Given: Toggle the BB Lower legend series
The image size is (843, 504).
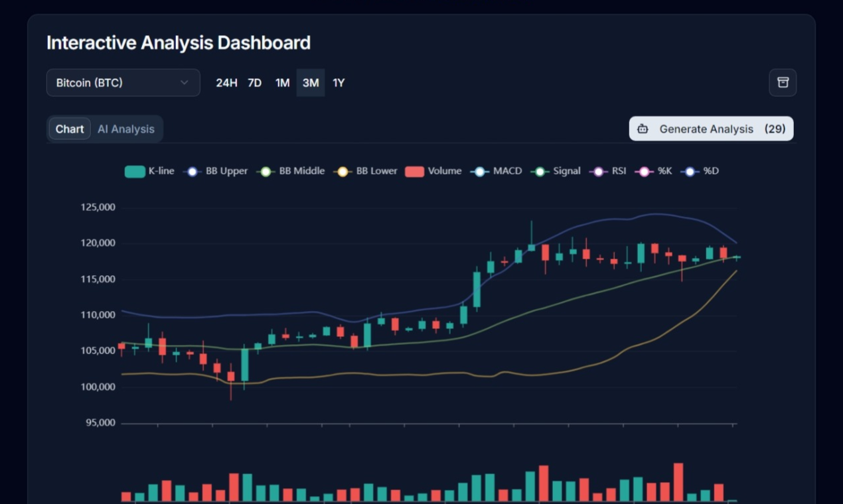Looking at the screenshot, I should point(365,171).
